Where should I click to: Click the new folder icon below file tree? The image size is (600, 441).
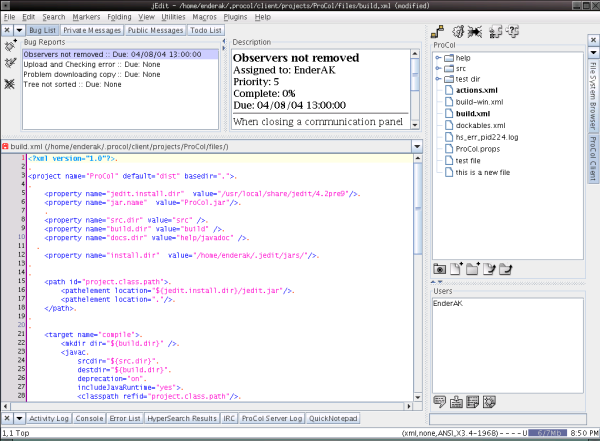pos(473,268)
